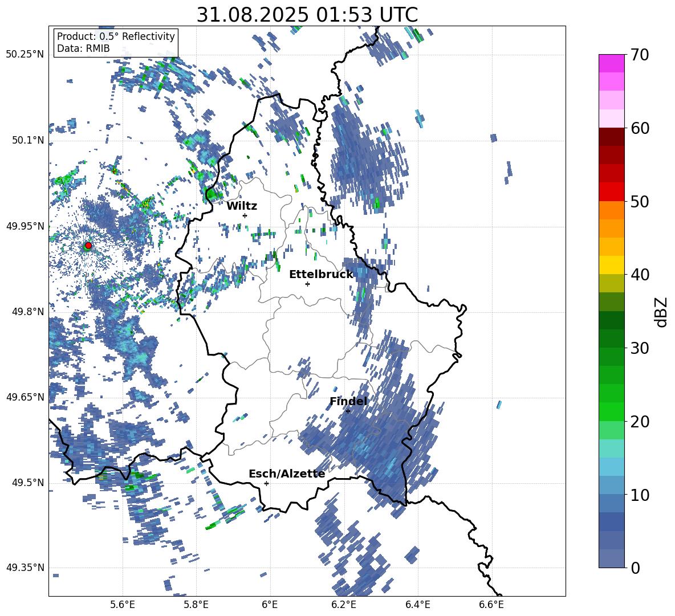The height and width of the screenshot is (616, 675).
Task: Click the 60 tick label on colorbar
Action: click(639, 128)
